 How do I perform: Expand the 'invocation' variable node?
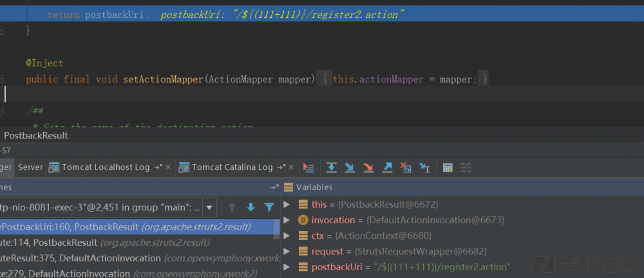click(x=287, y=220)
